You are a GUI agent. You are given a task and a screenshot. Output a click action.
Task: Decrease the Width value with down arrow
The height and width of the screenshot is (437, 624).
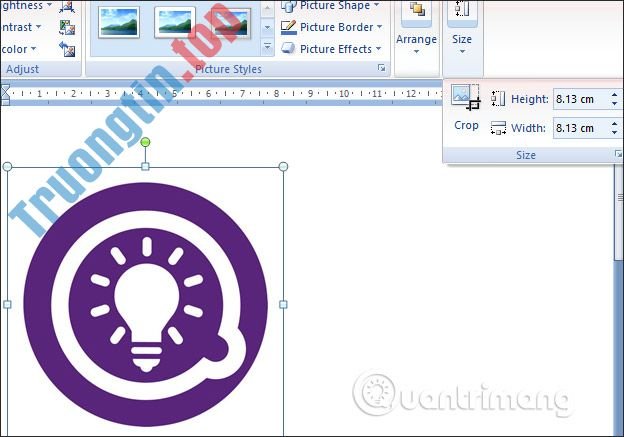(615, 133)
